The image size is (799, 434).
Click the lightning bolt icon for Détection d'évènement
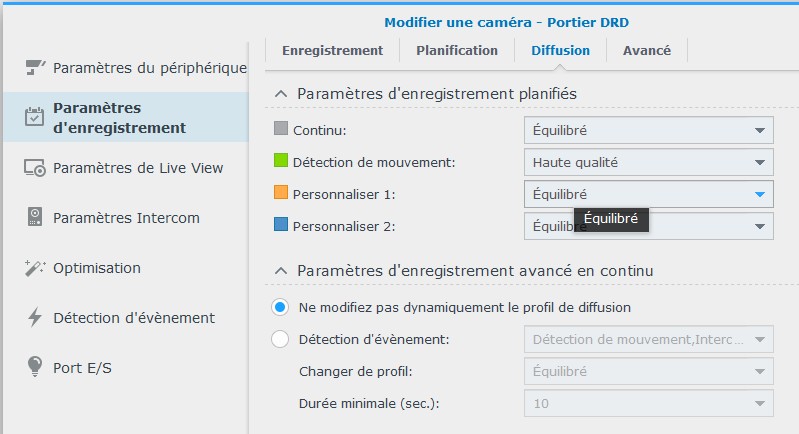tap(35, 317)
